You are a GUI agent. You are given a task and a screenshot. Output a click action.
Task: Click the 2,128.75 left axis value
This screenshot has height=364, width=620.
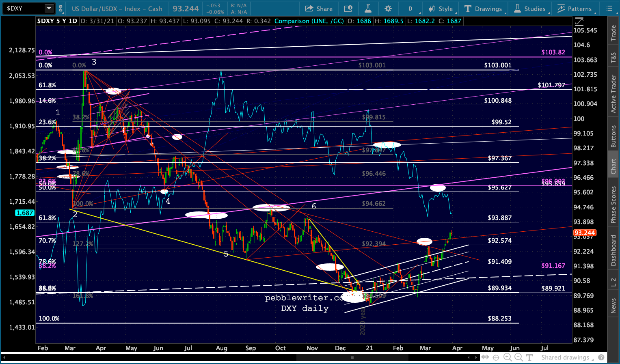[22, 50]
